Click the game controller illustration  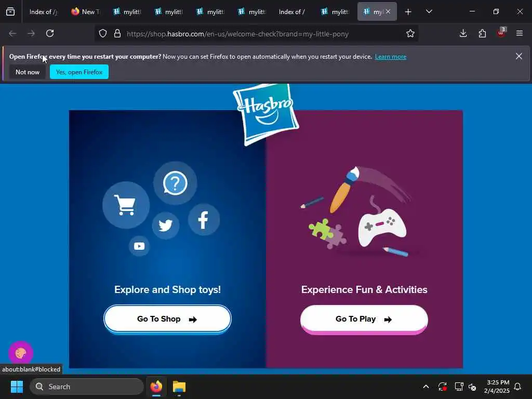coord(382,228)
